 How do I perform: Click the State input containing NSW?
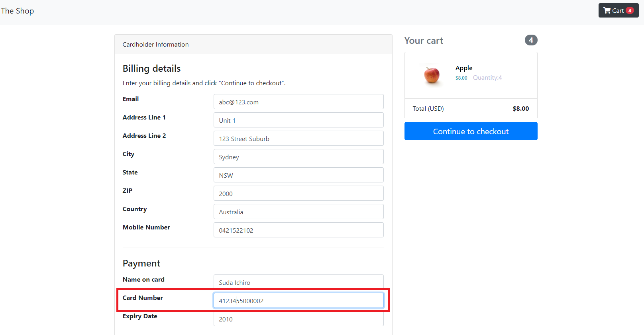click(x=298, y=175)
